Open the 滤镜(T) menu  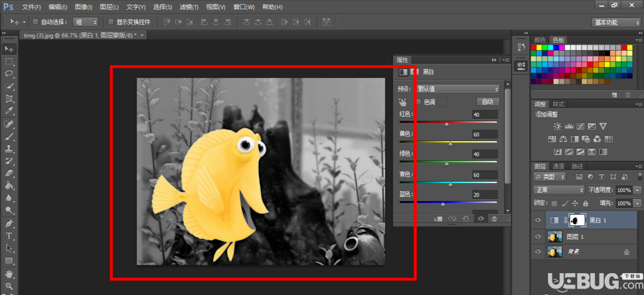(x=190, y=7)
